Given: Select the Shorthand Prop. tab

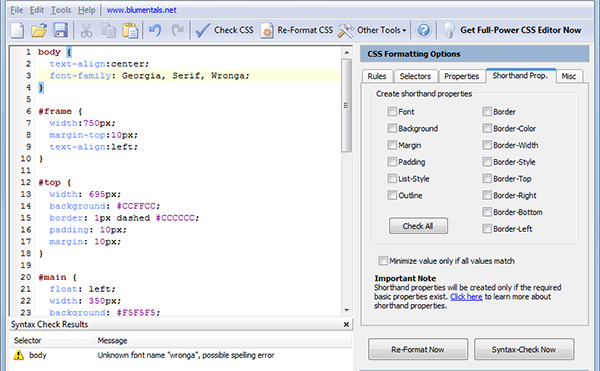Looking at the screenshot, I should click(520, 76).
